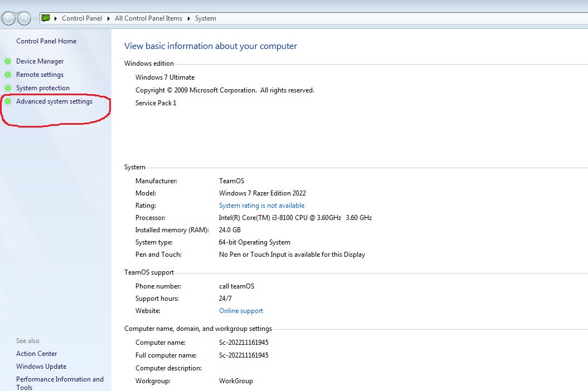Click the No Pen or Touch Input text
The width and height of the screenshot is (588, 391).
(292, 254)
